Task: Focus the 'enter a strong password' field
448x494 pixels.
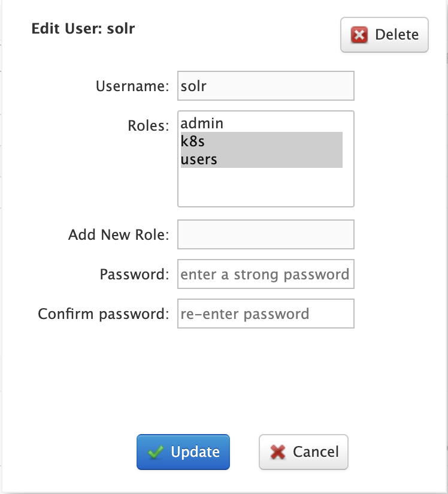Action: coord(265,275)
